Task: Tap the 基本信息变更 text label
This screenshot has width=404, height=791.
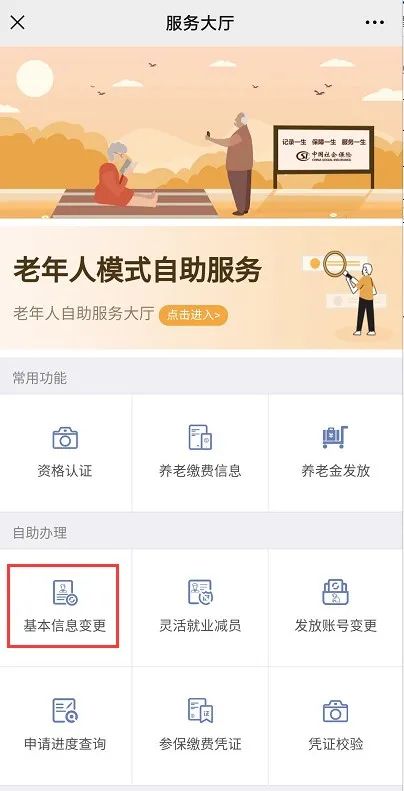Action: coord(65,626)
